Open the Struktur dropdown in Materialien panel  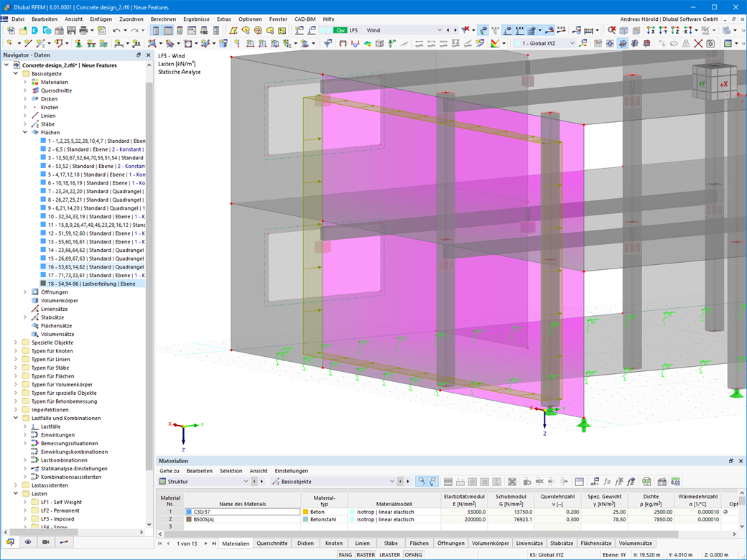click(x=246, y=482)
